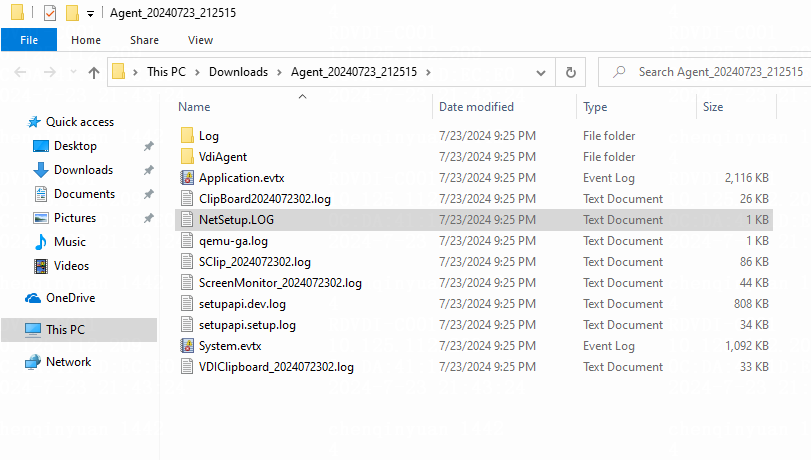Select the ClipBoard2024072302.log file icon
This screenshot has width=811, height=460.
click(187, 199)
